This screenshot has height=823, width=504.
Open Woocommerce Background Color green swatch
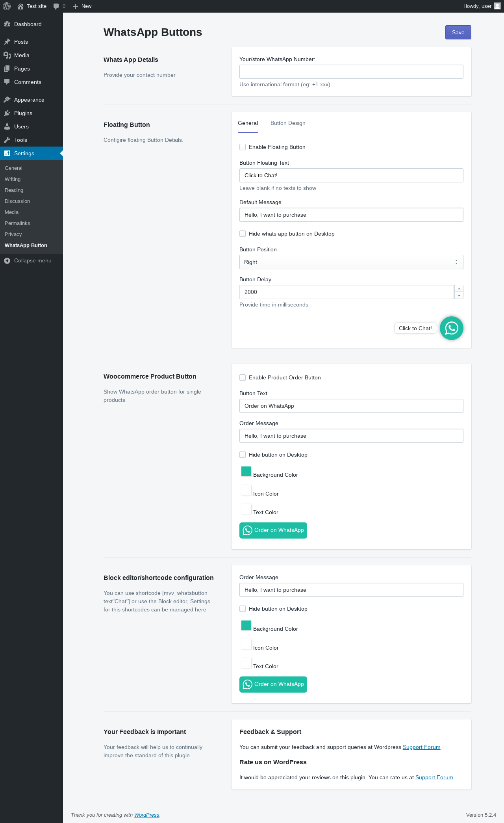click(246, 471)
